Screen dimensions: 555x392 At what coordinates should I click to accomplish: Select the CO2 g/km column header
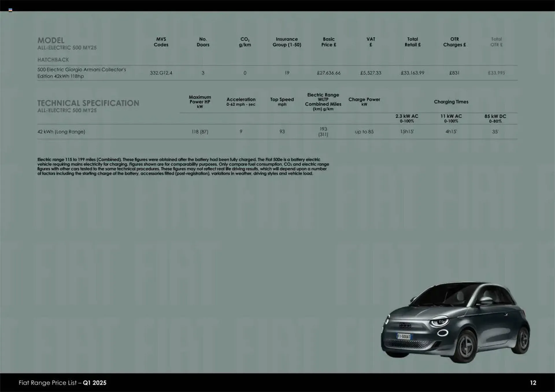pyautogui.click(x=245, y=42)
